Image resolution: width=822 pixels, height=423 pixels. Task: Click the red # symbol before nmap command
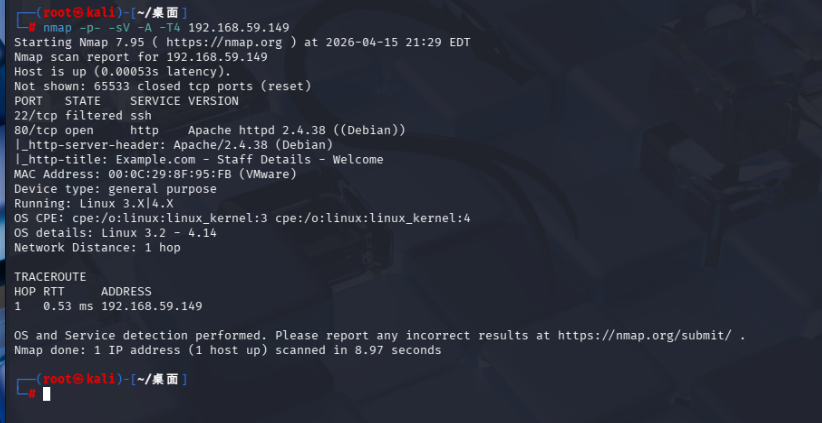click(32, 27)
